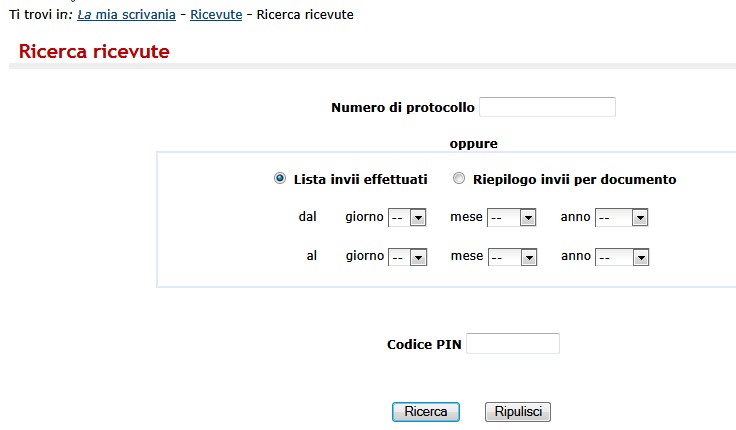Click the Numero di protocollo text field
The width and height of the screenshot is (736, 430).
click(x=547, y=107)
